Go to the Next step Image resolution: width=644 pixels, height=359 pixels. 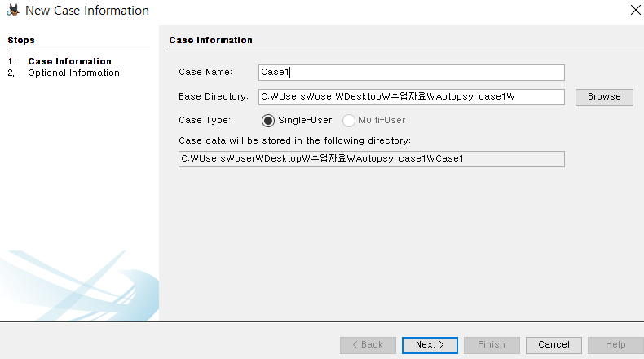coord(430,345)
